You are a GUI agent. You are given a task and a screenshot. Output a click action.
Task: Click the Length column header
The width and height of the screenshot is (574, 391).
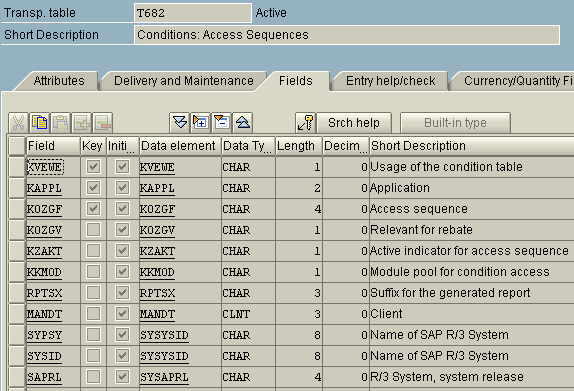pos(299,146)
